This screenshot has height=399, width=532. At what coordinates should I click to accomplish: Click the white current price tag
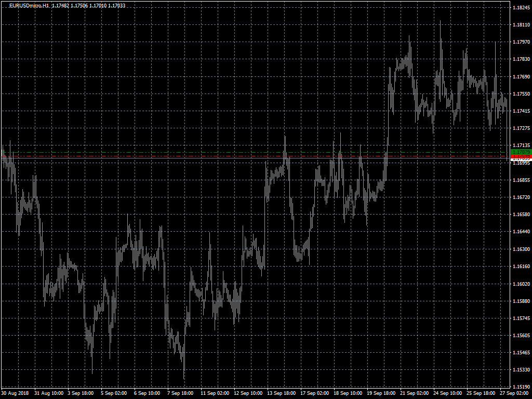click(521, 160)
